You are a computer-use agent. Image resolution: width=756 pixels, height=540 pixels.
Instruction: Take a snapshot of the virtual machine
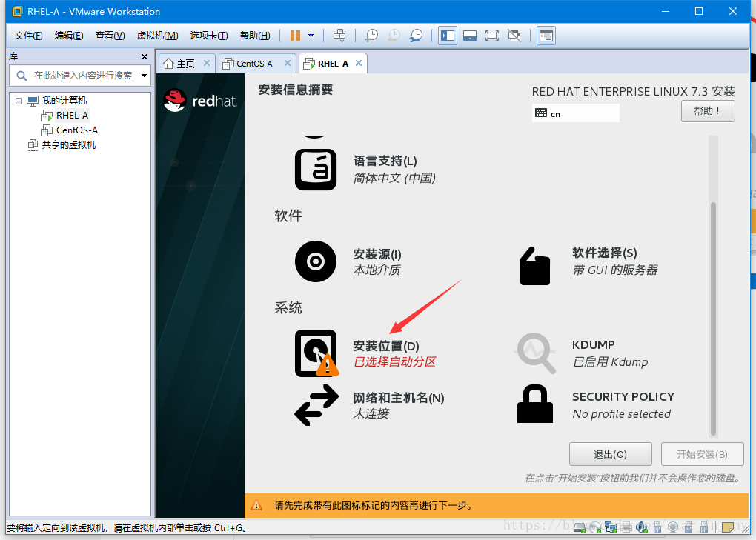pyautogui.click(x=371, y=35)
